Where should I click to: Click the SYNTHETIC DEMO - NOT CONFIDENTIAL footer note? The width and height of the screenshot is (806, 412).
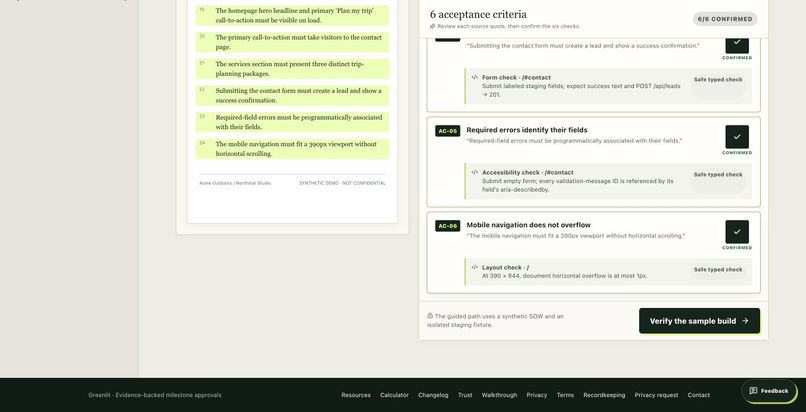click(x=342, y=183)
